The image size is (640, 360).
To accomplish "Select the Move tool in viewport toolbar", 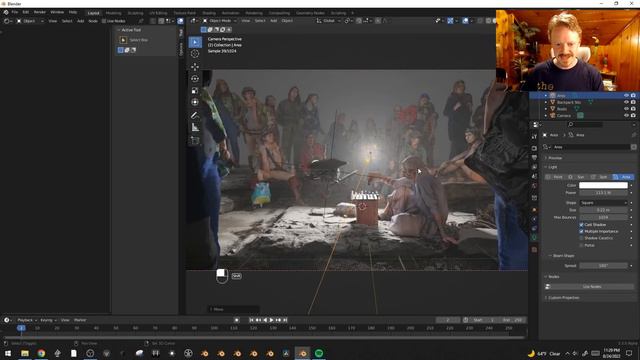I will pyautogui.click(x=195, y=67).
